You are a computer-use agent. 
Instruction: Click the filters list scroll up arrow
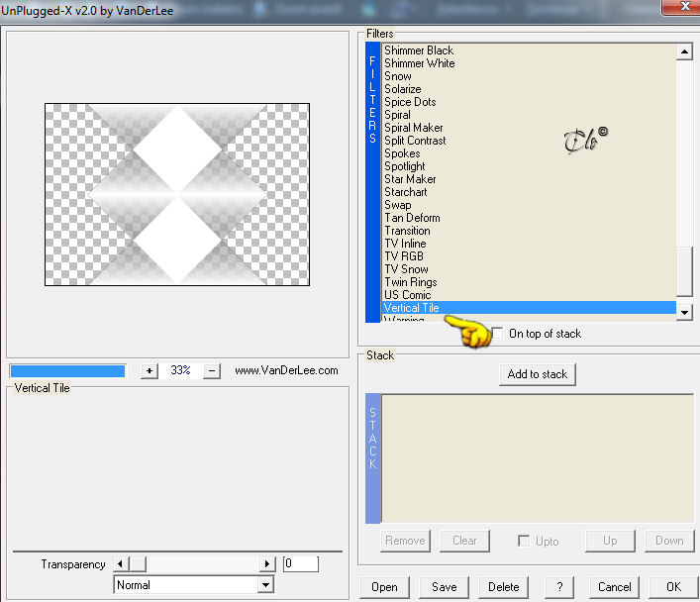684,51
